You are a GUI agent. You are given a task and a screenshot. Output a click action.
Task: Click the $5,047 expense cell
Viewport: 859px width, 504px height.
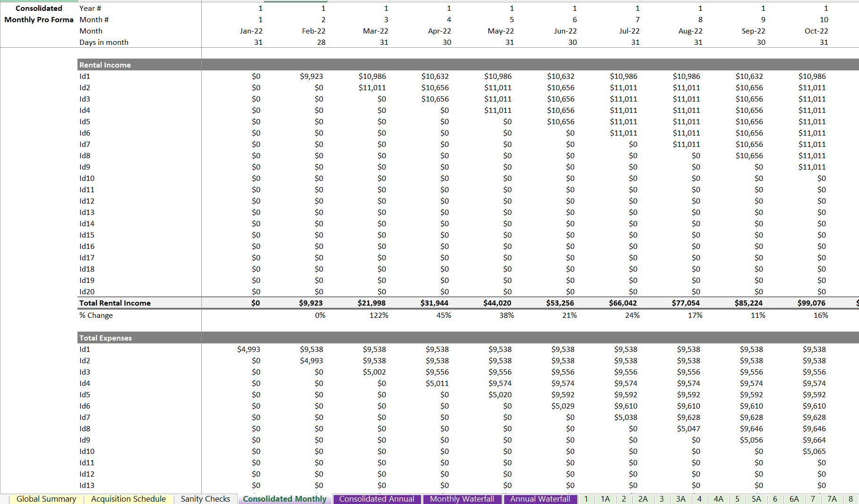tap(688, 429)
